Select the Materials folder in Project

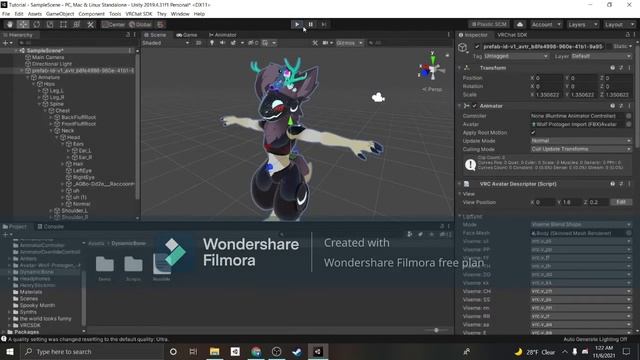(x=31, y=292)
